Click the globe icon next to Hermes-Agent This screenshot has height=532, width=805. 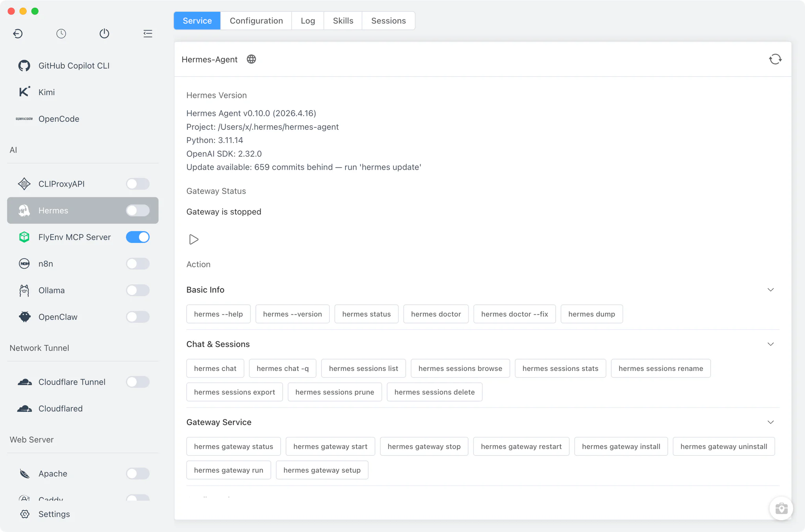(x=251, y=59)
